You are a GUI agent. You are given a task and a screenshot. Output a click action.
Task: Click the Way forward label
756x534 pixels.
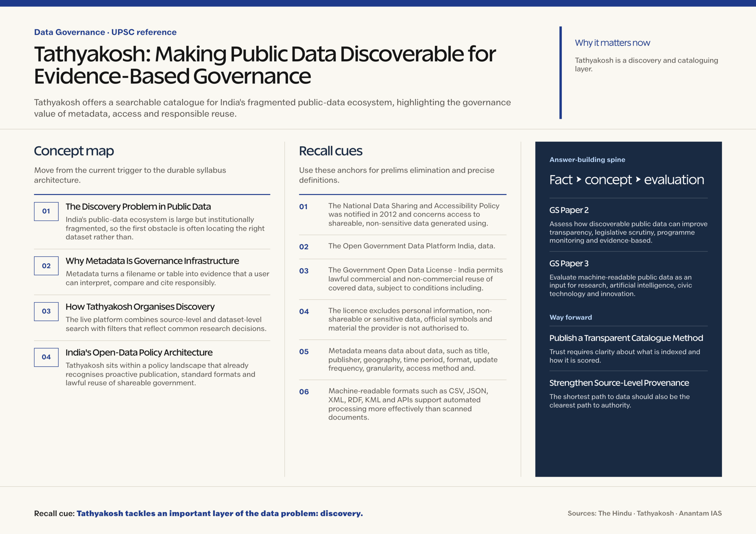(570, 317)
